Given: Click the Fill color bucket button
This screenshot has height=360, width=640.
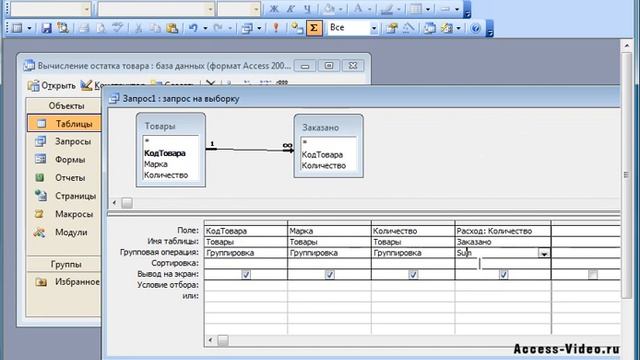Looking at the screenshot, I should (x=329, y=9).
